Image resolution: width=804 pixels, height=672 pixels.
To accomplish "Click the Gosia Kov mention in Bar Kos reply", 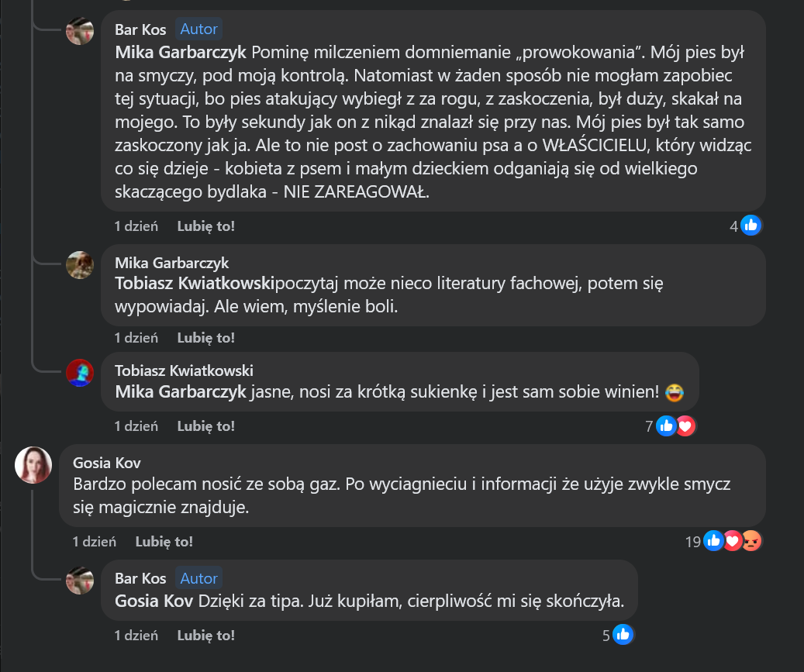I will click(x=154, y=601).
